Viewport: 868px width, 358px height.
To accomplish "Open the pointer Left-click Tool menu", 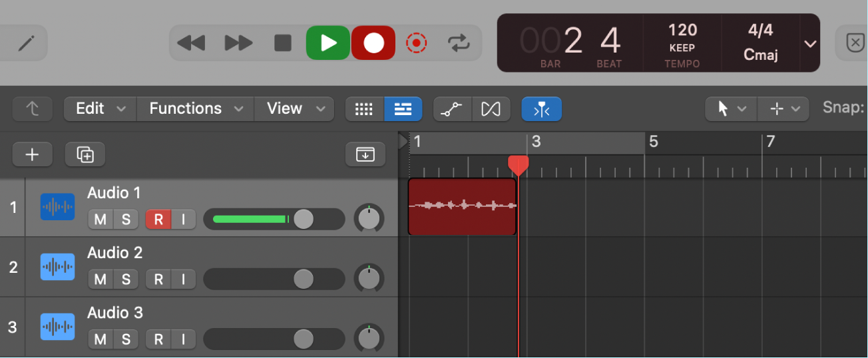I will [731, 109].
